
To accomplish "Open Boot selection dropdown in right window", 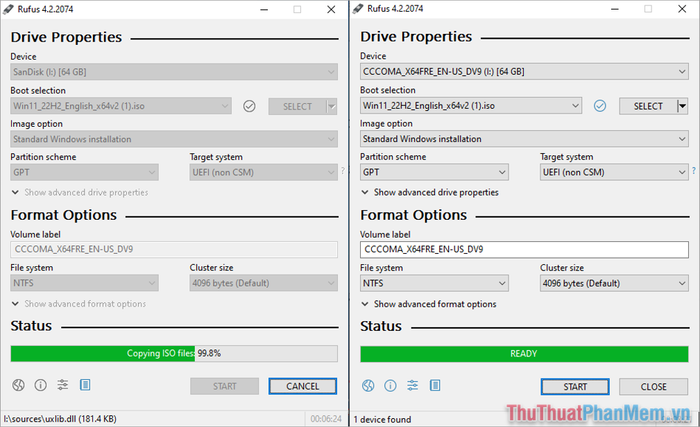I will click(471, 106).
